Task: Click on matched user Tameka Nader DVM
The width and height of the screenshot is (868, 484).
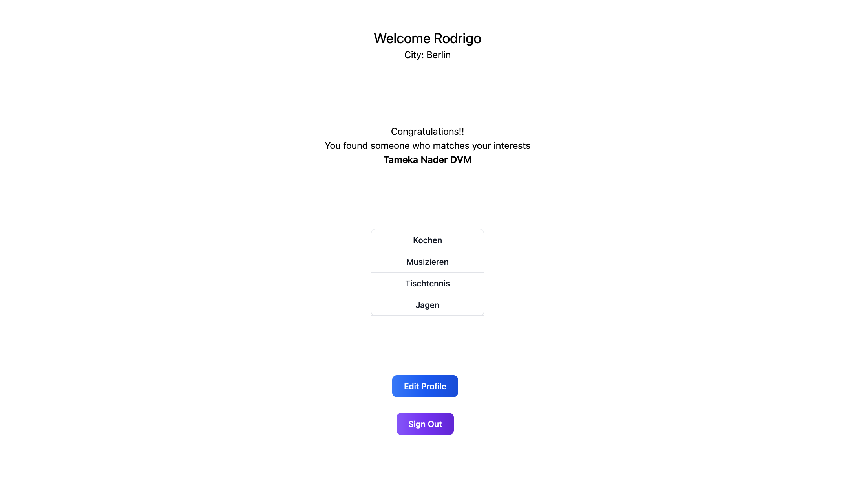Action: 428,160
